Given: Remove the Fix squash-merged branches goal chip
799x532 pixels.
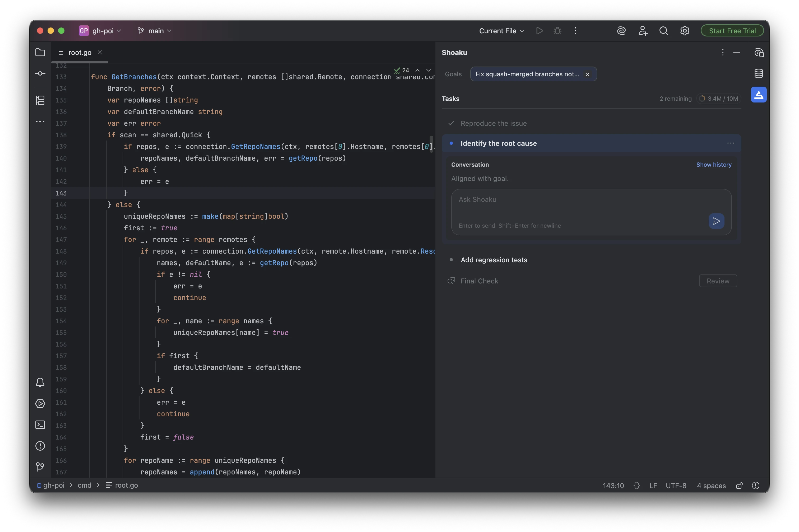Looking at the screenshot, I should pos(587,74).
